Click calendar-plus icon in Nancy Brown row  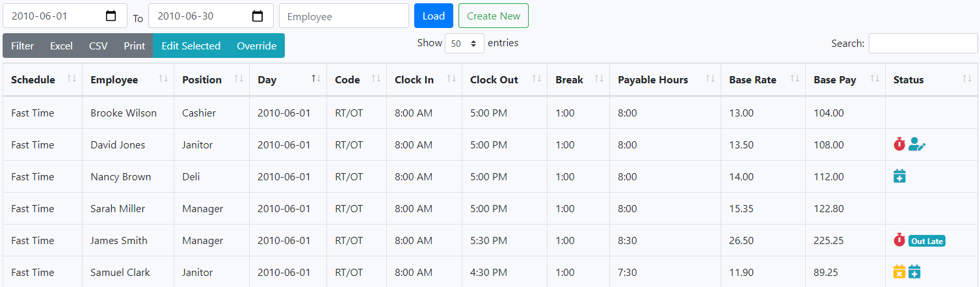pyautogui.click(x=899, y=176)
